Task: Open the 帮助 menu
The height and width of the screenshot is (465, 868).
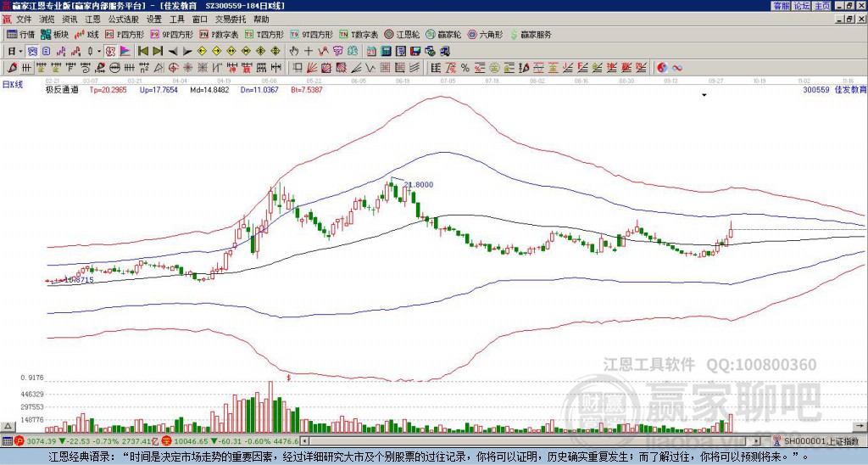Action: click(261, 20)
